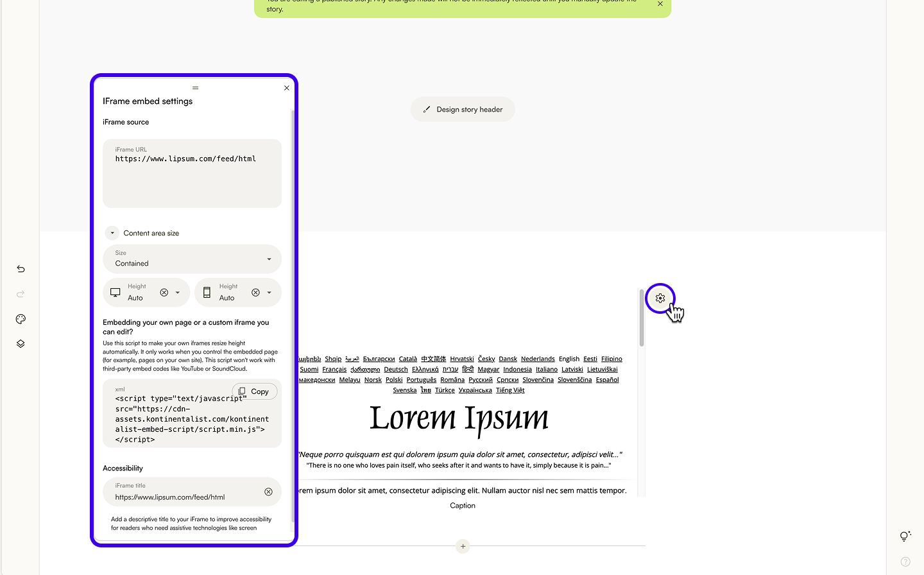
Task: Open the Français language link
Action: (334, 370)
